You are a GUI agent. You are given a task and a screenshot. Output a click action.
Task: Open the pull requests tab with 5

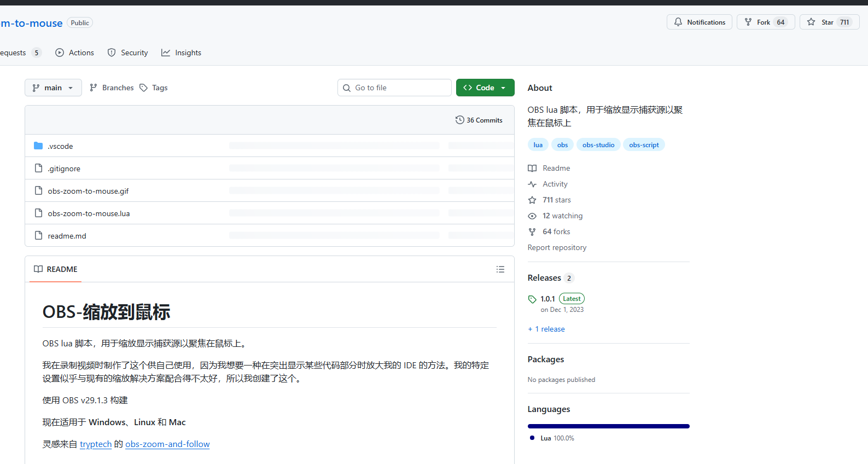point(21,53)
